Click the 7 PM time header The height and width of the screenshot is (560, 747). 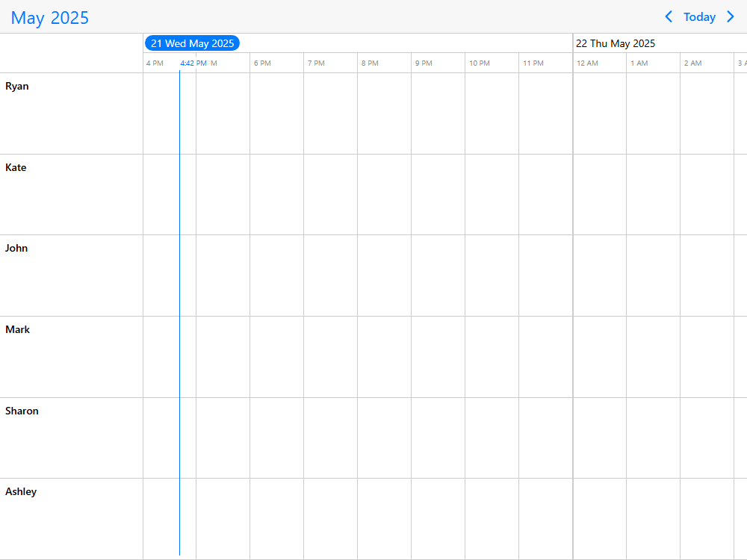(316, 63)
